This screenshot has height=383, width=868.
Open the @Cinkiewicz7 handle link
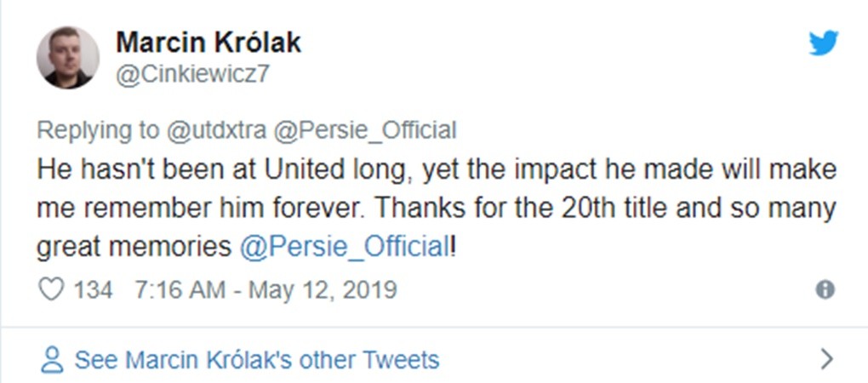pos(193,74)
